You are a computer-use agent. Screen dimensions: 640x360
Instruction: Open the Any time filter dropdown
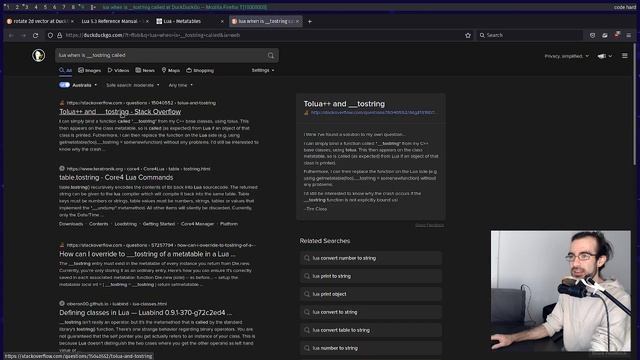[x=180, y=85]
